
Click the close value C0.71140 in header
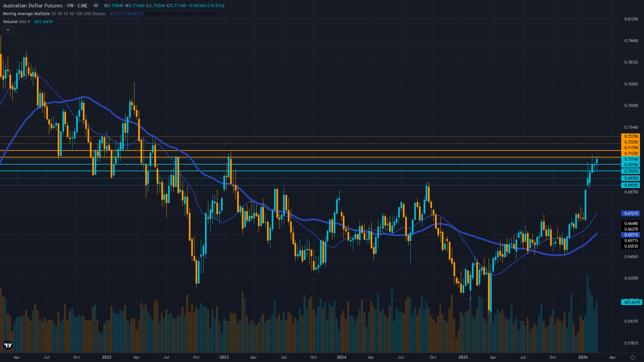(176, 6)
